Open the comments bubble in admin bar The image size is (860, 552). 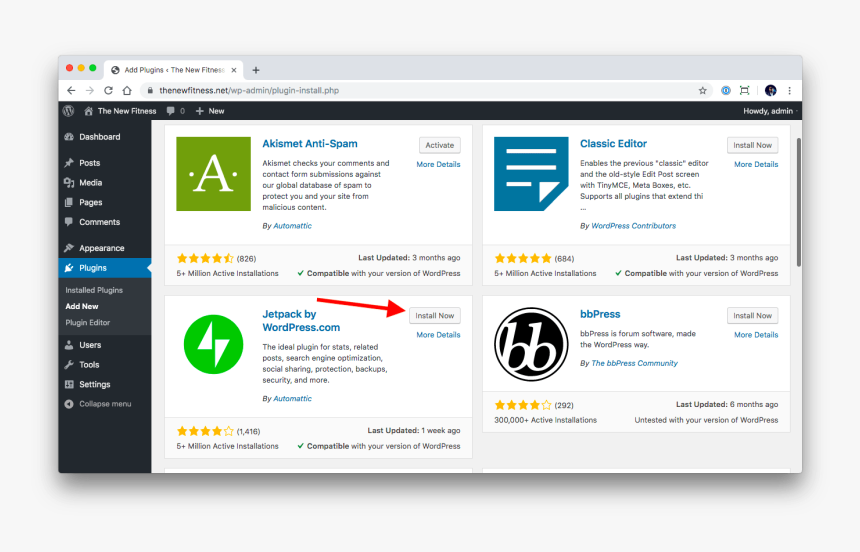click(171, 111)
